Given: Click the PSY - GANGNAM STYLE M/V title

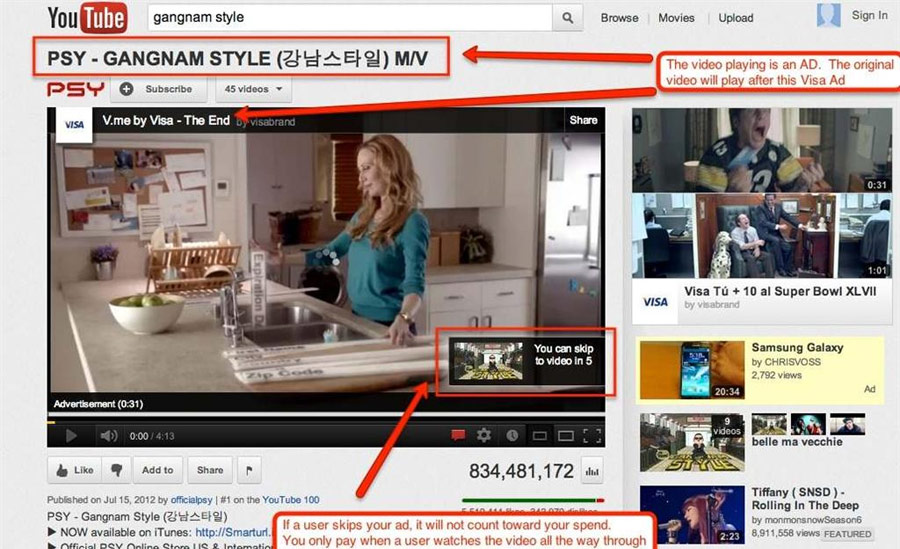Looking at the screenshot, I should point(238,58).
